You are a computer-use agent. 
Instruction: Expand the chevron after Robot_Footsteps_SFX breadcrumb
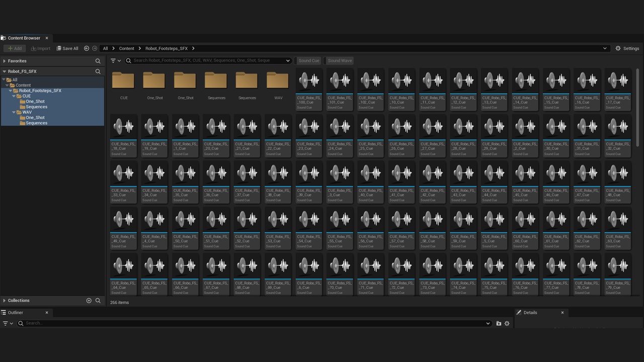pyautogui.click(x=193, y=48)
